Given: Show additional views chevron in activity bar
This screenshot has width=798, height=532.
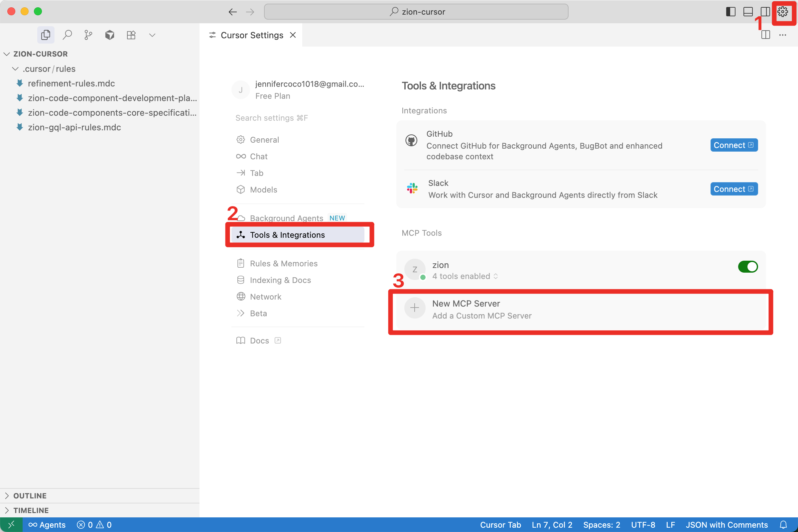Looking at the screenshot, I should (152, 35).
